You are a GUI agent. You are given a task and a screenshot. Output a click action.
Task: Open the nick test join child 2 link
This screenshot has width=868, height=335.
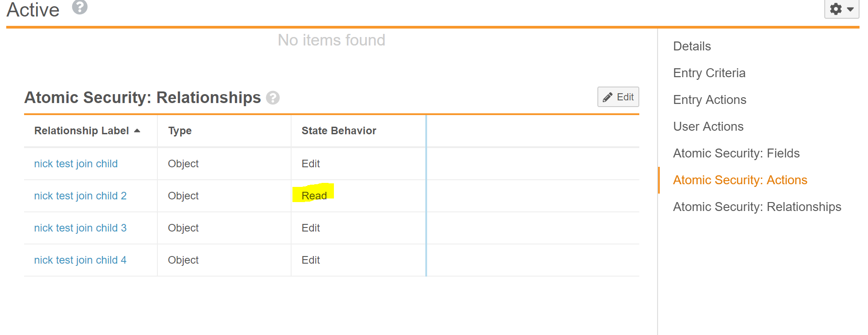(80, 196)
